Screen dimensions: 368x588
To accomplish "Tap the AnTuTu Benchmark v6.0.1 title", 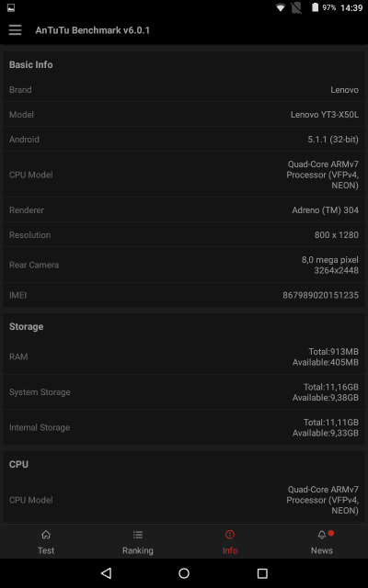I will (x=92, y=30).
